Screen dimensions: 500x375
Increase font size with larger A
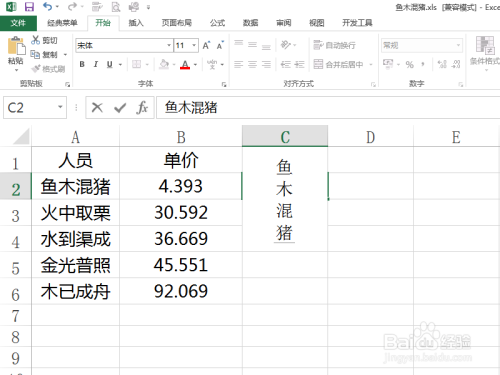coord(206,45)
